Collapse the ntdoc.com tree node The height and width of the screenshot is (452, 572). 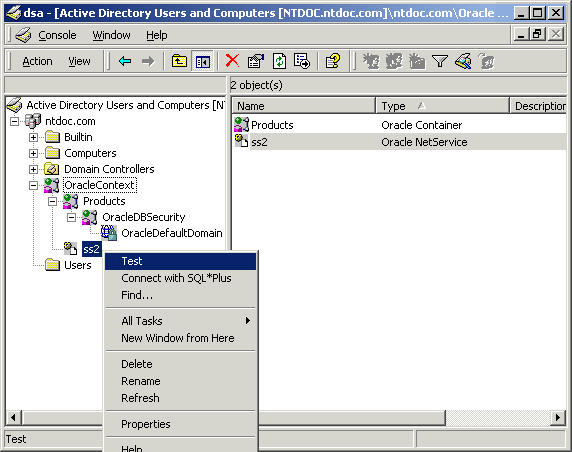[x=14, y=121]
